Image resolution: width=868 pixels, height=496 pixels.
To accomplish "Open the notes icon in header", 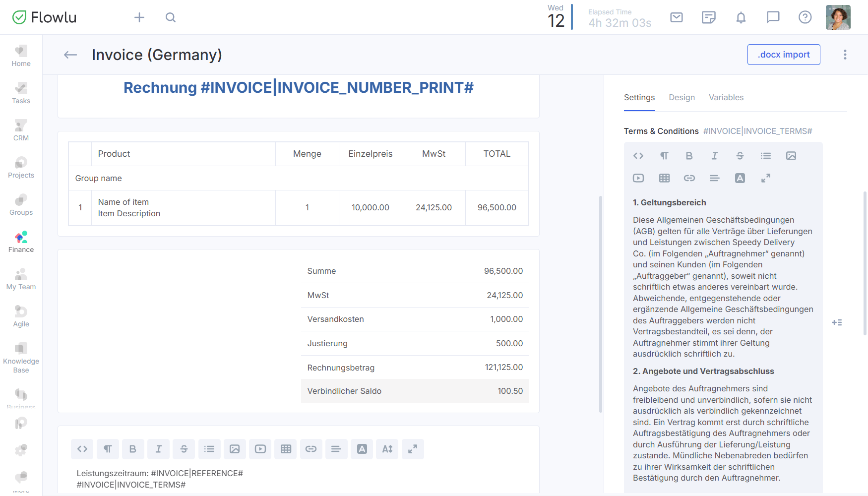I will pyautogui.click(x=709, y=17).
